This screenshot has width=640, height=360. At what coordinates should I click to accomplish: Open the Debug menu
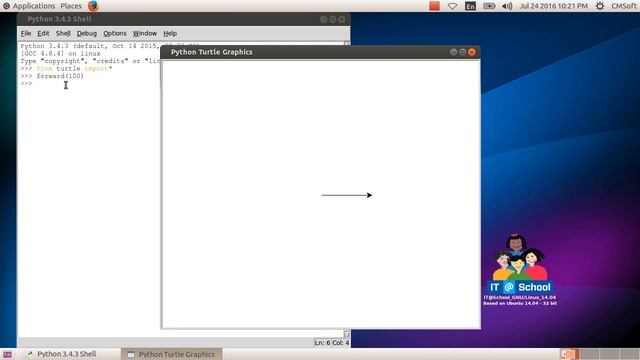pos(87,33)
